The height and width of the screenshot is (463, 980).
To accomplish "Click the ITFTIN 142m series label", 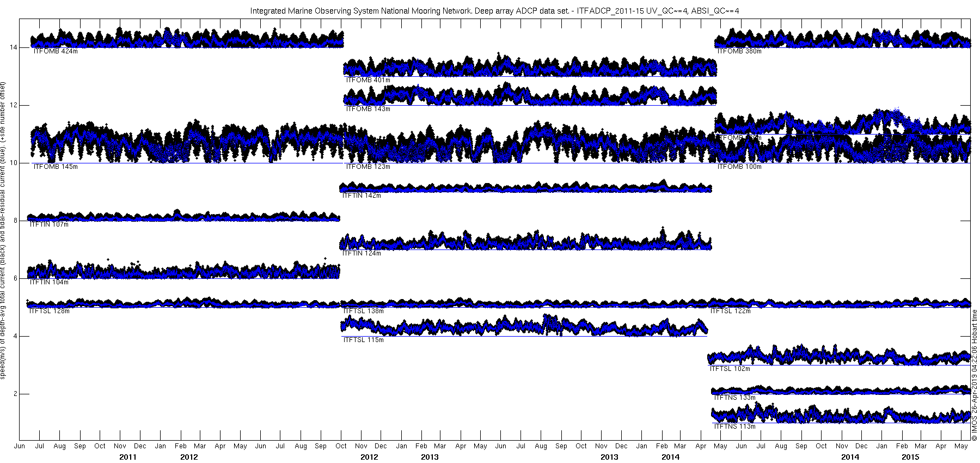I will pos(362,196).
